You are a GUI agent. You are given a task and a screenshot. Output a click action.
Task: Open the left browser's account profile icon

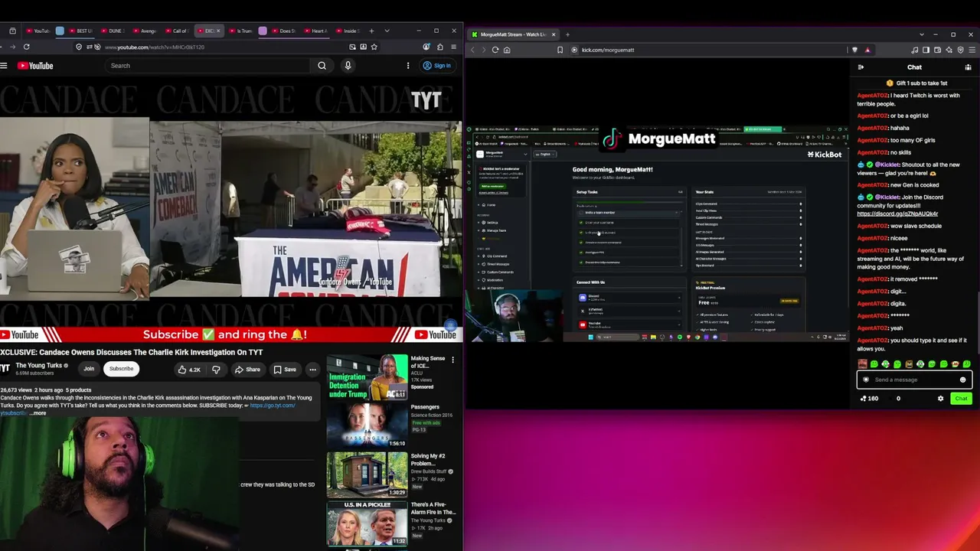click(426, 47)
